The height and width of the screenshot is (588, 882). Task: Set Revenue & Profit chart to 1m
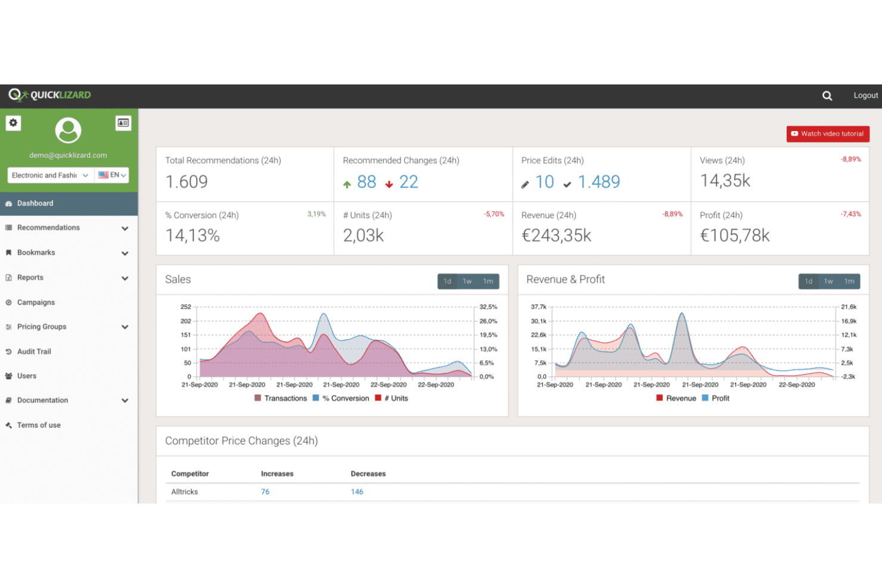point(849,281)
